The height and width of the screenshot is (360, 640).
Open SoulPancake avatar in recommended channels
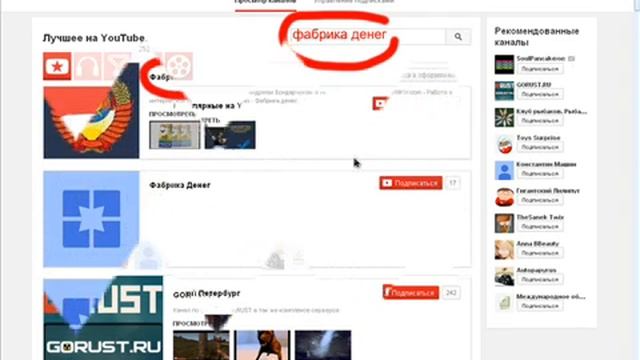click(504, 64)
